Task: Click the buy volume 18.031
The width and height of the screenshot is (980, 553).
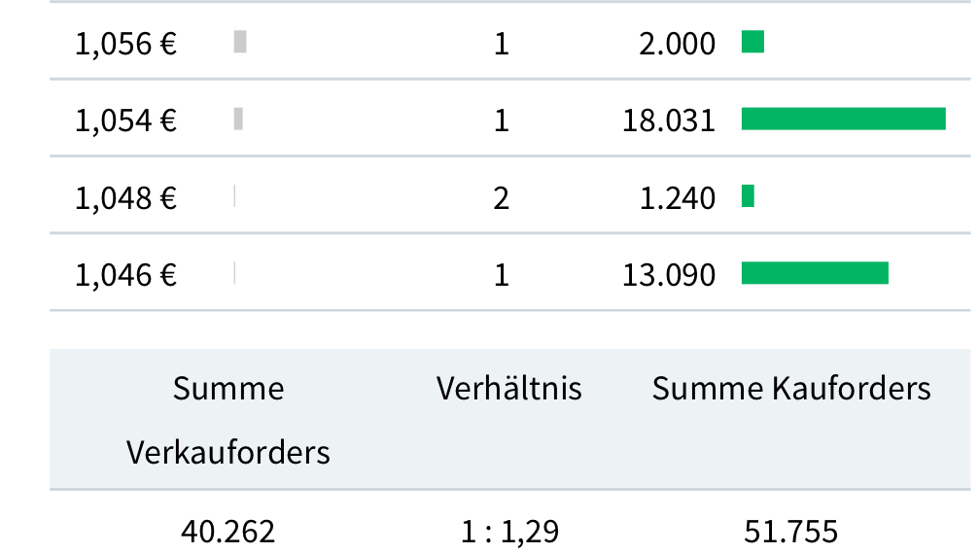Action: point(669,121)
